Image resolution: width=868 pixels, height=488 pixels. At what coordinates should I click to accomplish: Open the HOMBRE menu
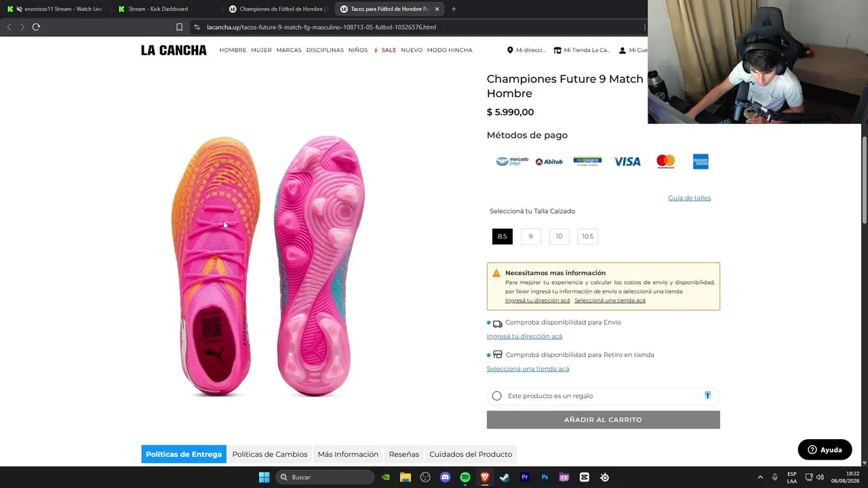[x=233, y=50]
